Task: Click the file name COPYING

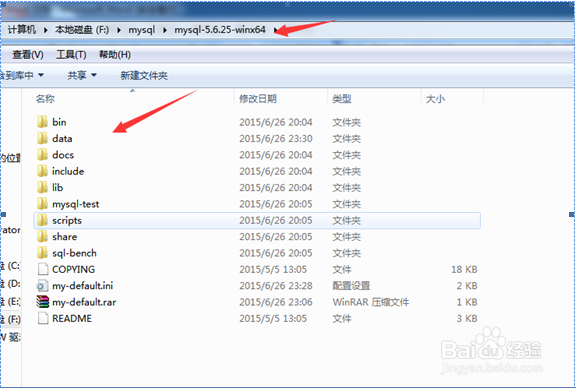Action: (x=73, y=269)
